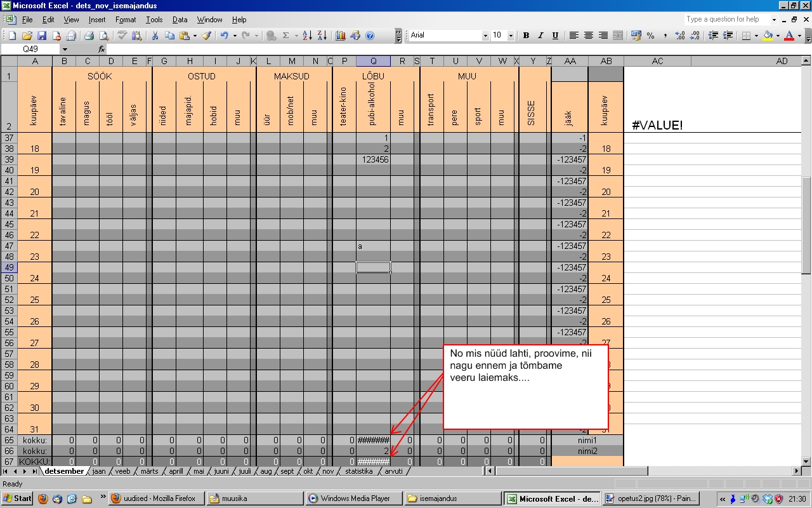
Task: Open the muusika folder taskbar button
Action: pos(254,498)
